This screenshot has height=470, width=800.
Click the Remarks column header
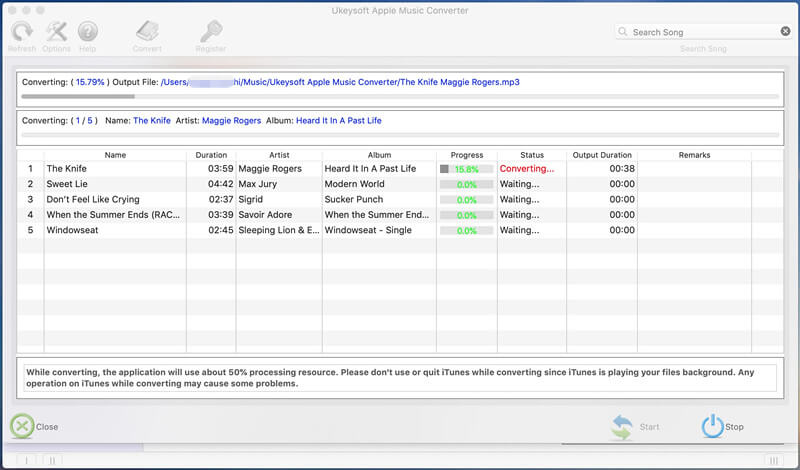point(694,155)
